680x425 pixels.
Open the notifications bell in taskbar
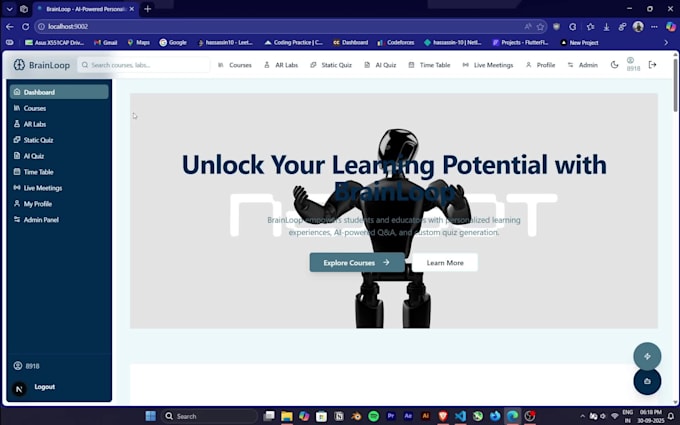[671, 416]
